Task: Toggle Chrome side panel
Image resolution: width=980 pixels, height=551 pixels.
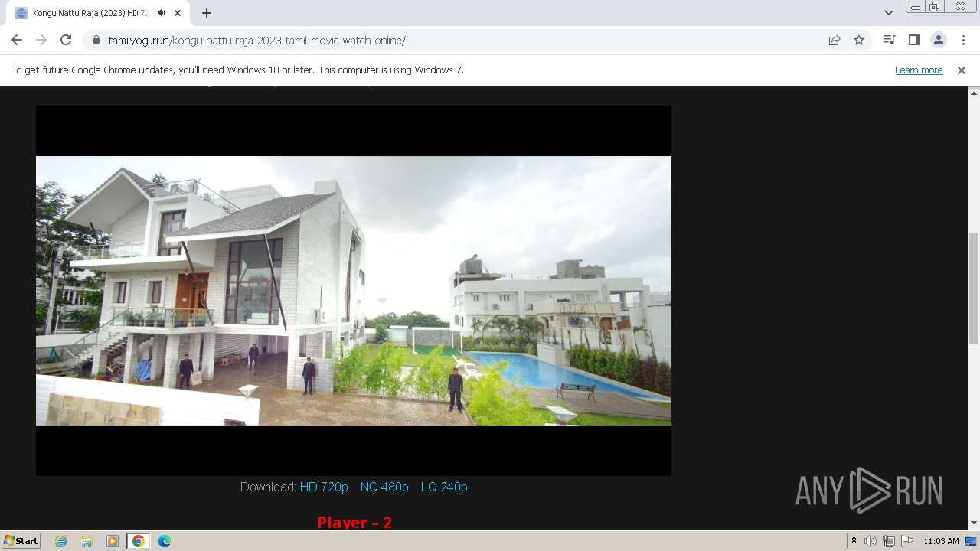Action: tap(913, 40)
